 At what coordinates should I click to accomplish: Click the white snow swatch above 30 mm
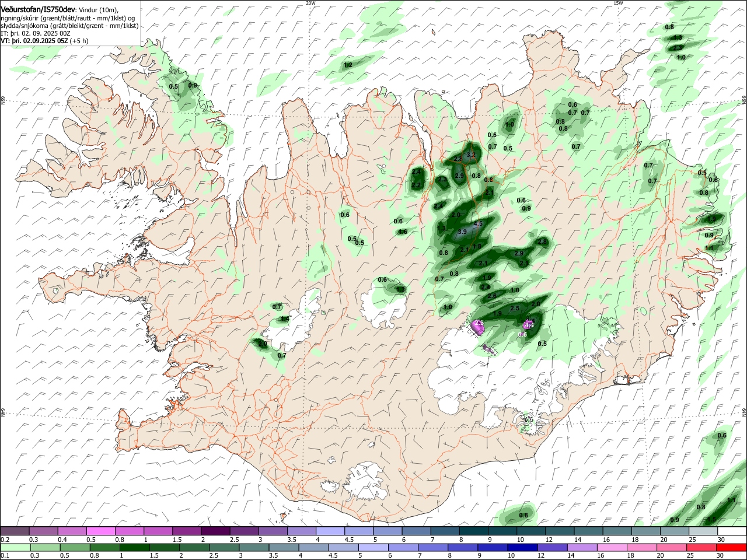pos(732,531)
